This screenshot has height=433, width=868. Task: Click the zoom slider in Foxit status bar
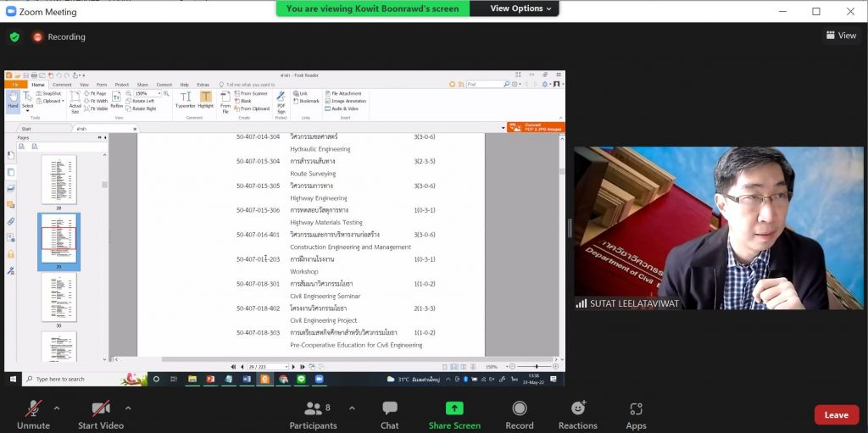(x=536, y=367)
